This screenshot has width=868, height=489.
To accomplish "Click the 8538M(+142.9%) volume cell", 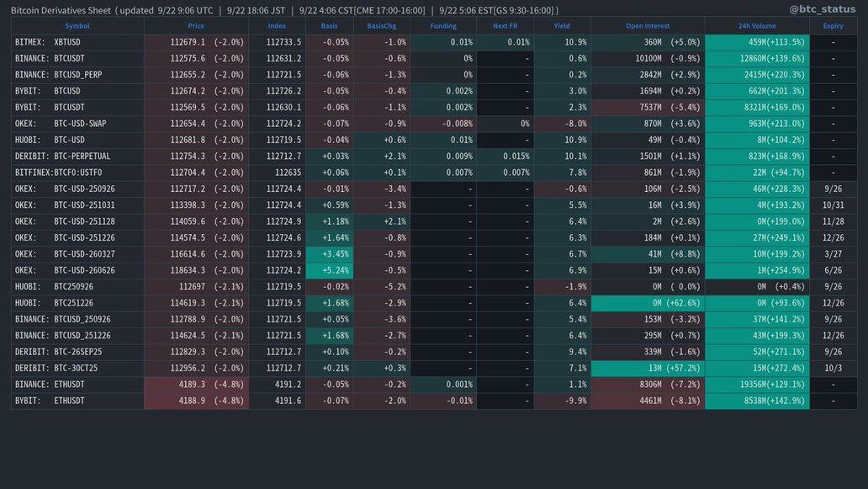I will (x=757, y=401).
